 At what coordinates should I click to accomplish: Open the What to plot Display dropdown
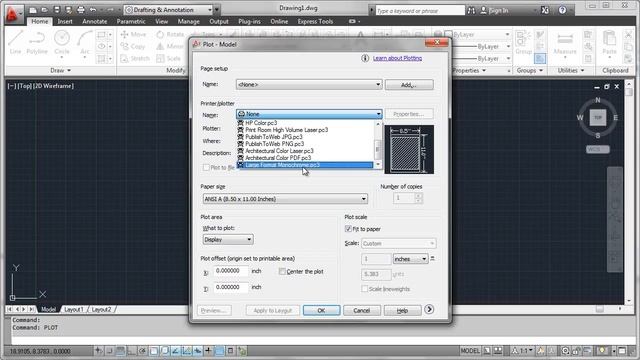[x=228, y=240]
